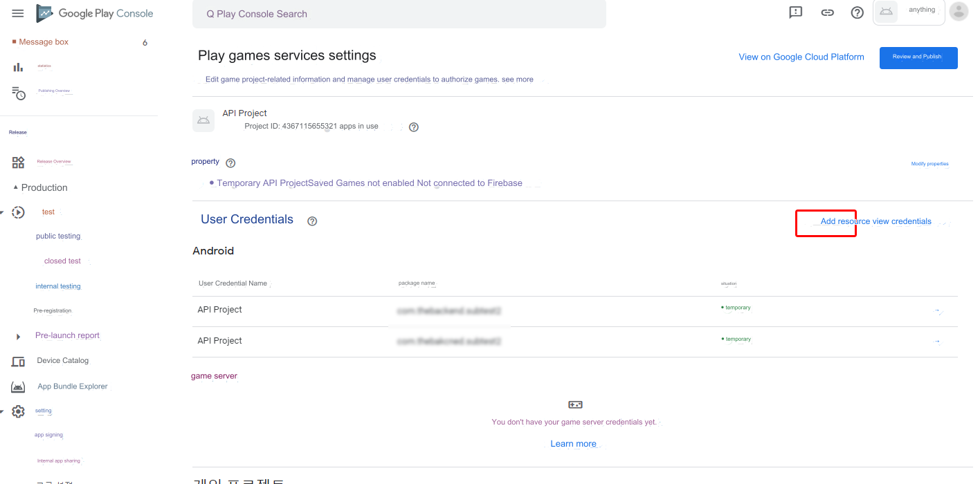Click the Google Play Console logo

click(x=95, y=13)
